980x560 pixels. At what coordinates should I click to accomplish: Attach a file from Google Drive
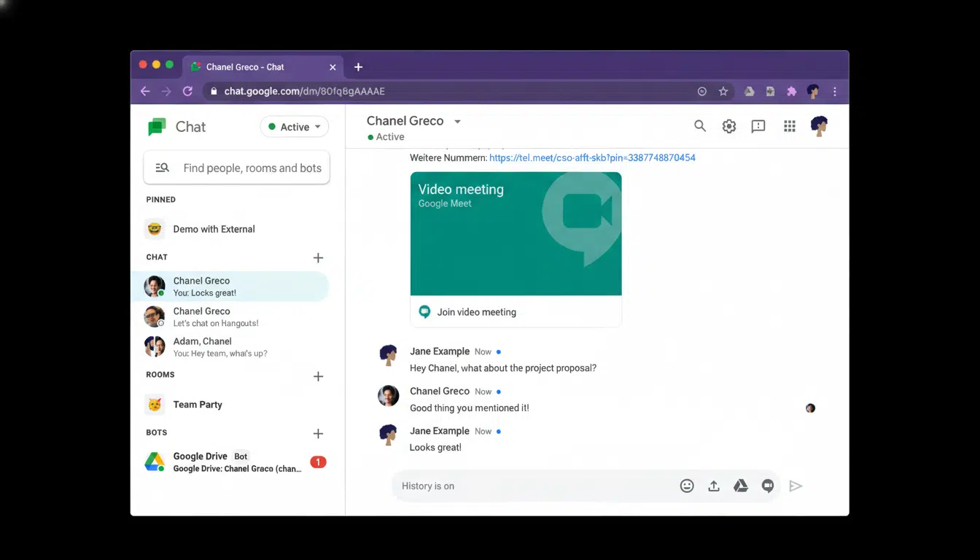pyautogui.click(x=740, y=486)
